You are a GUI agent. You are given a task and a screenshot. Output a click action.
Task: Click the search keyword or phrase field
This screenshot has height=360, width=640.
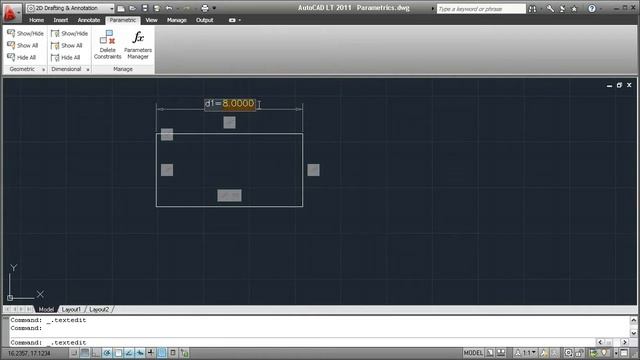coord(481,9)
